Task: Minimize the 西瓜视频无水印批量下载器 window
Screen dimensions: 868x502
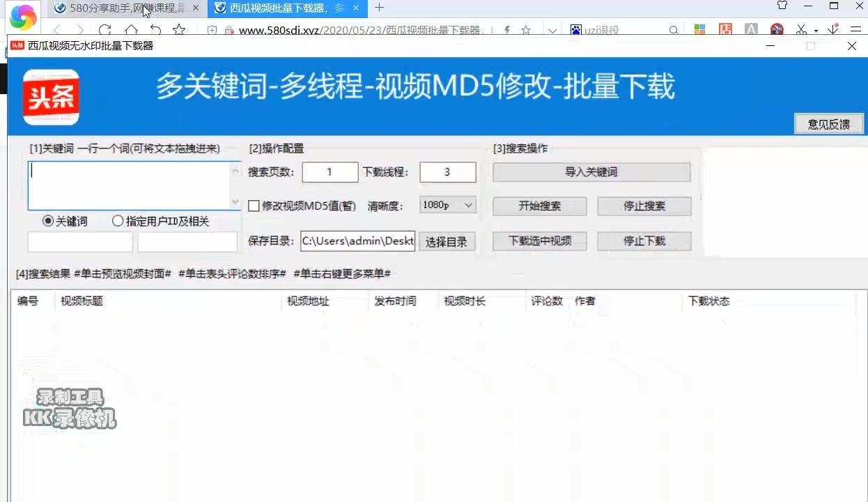Action: click(x=771, y=46)
